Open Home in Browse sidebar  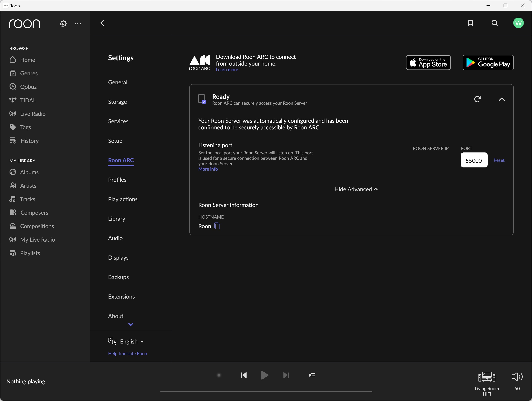(x=22, y=60)
